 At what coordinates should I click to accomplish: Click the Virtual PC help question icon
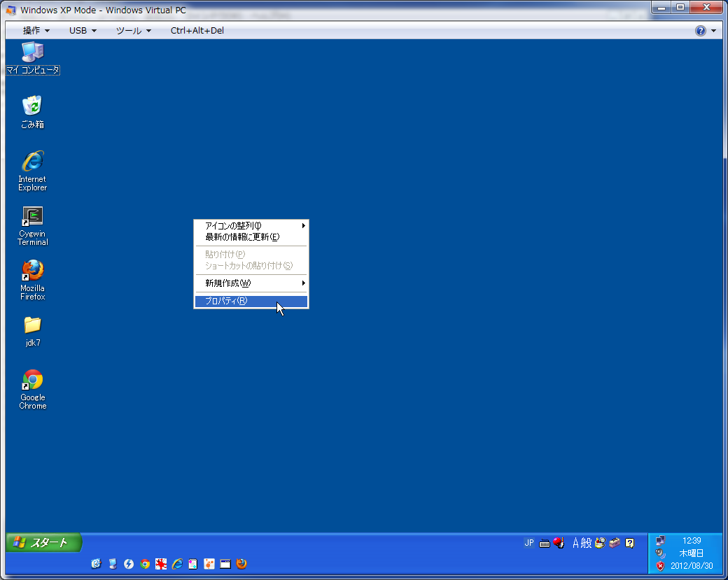[x=700, y=31]
